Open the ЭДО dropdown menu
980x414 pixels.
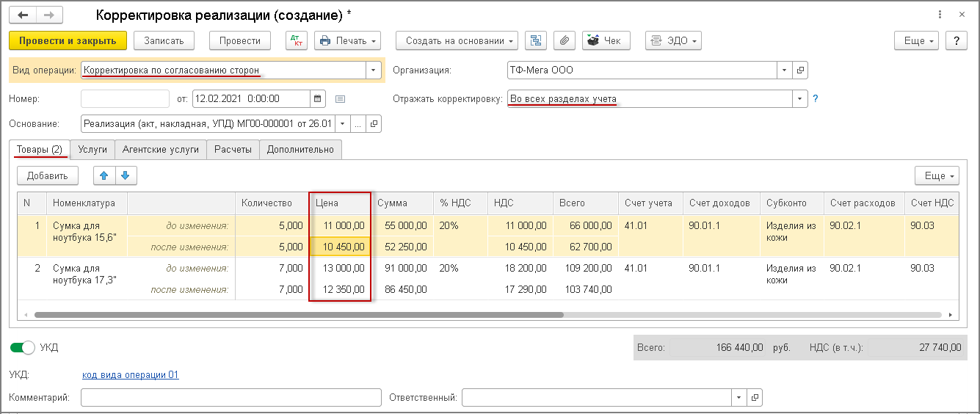673,40
